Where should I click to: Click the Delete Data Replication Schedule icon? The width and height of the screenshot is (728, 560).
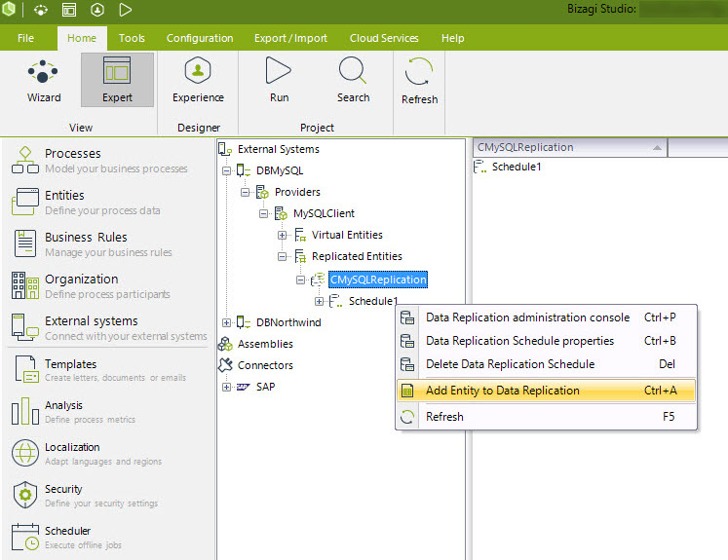point(407,364)
